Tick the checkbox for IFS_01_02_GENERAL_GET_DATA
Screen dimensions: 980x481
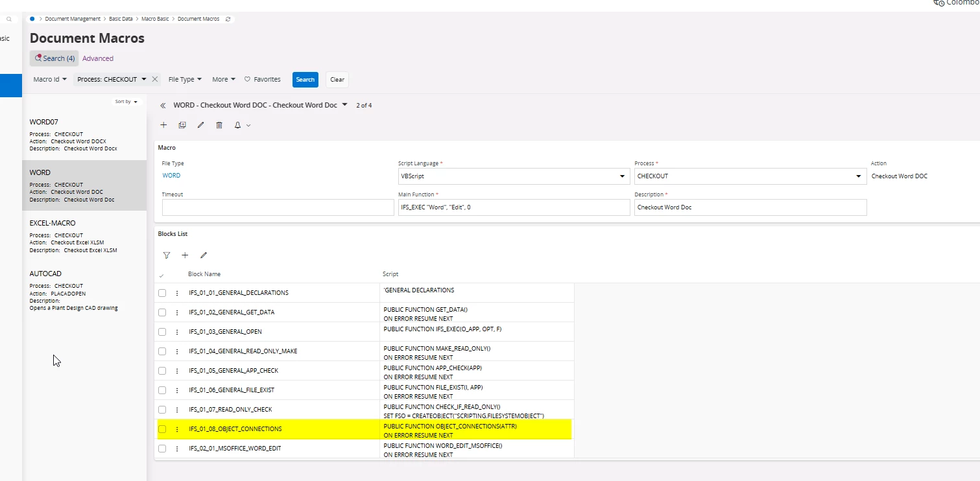pos(162,312)
